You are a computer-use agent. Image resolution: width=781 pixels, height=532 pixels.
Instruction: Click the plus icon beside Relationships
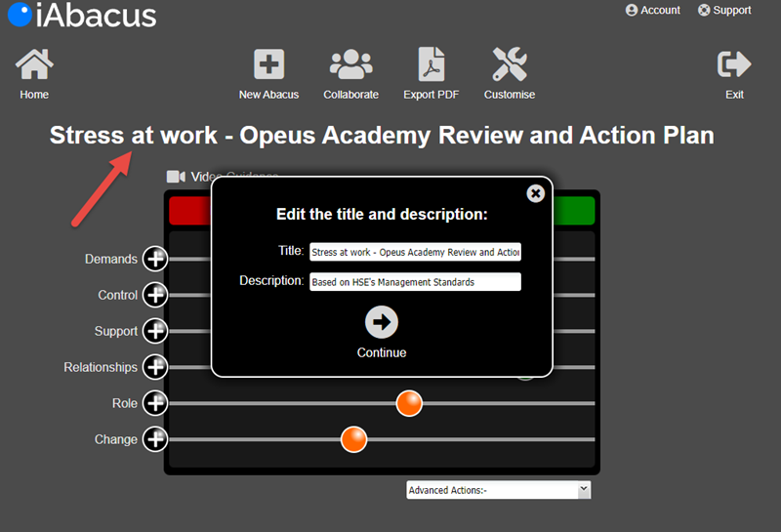(155, 367)
